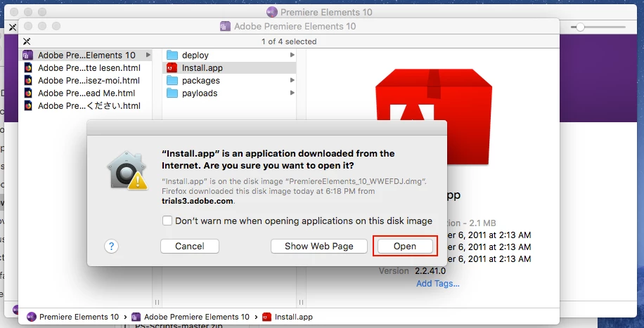This screenshot has height=328, width=644.
Task: Select Install.app in the column list
Action: coord(229,67)
